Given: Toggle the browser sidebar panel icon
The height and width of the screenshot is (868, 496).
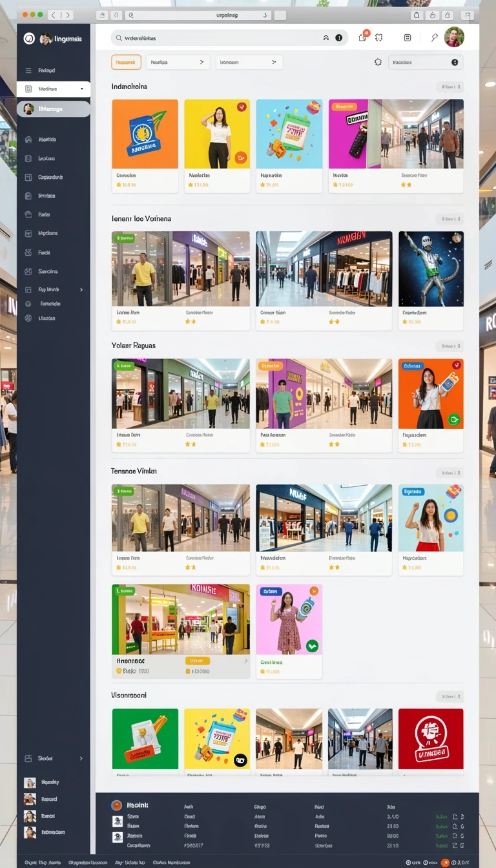Looking at the screenshot, I should [103, 14].
